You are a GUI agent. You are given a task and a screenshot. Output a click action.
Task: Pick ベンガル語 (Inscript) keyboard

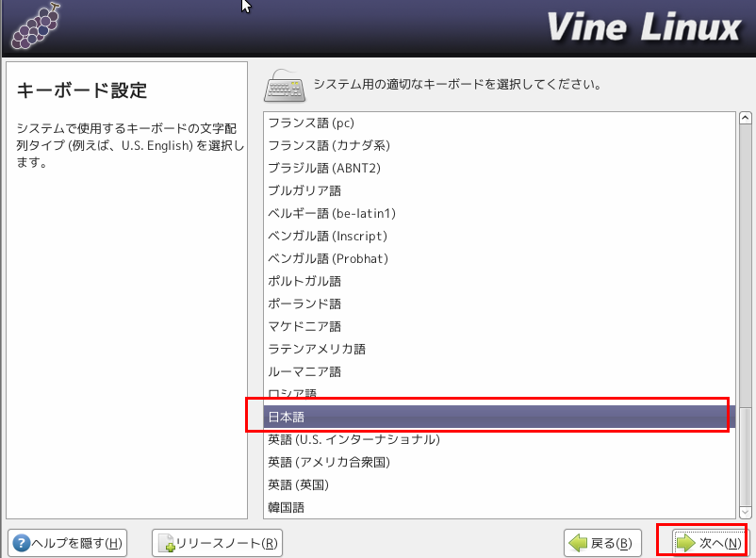click(500, 236)
